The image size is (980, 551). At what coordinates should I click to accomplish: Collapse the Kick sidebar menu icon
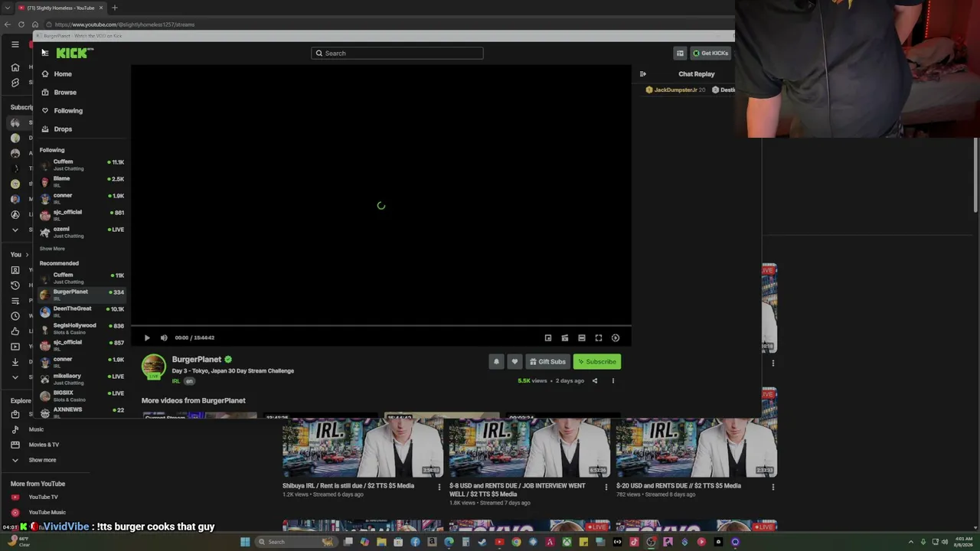click(x=44, y=53)
